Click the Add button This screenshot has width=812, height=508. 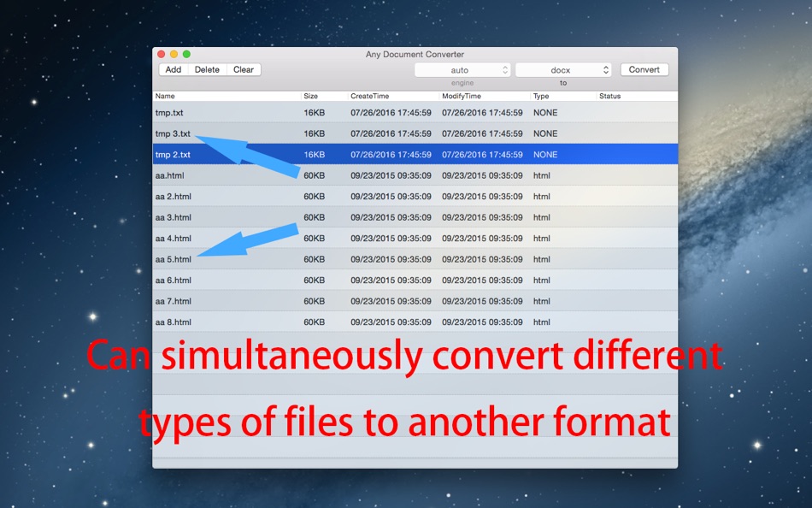[x=173, y=69]
